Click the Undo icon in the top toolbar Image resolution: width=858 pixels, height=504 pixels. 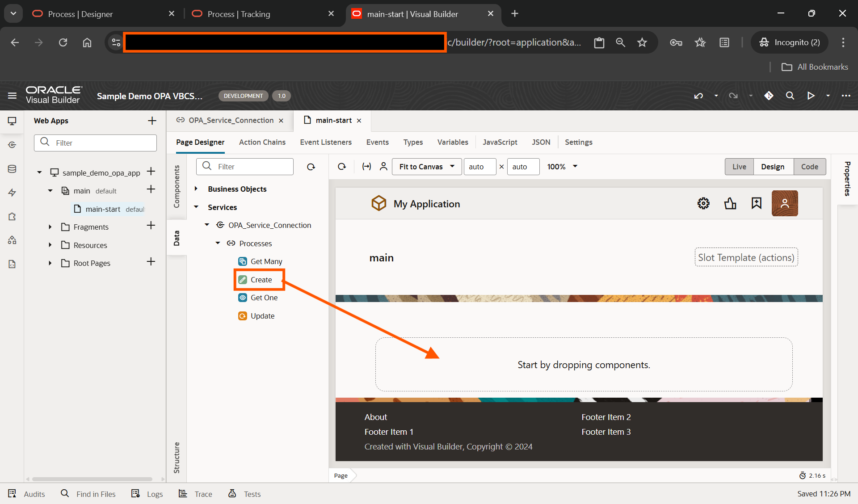pos(698,96)
